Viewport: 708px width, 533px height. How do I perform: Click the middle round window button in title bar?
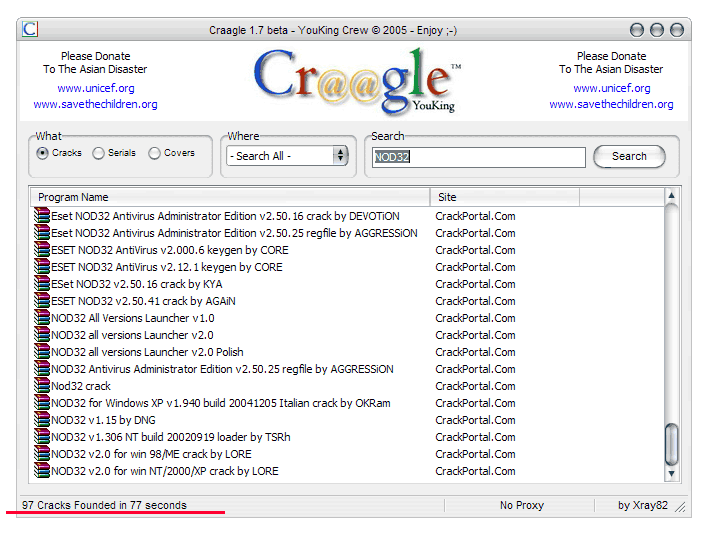pyautogui.click(x=657, y=30)
